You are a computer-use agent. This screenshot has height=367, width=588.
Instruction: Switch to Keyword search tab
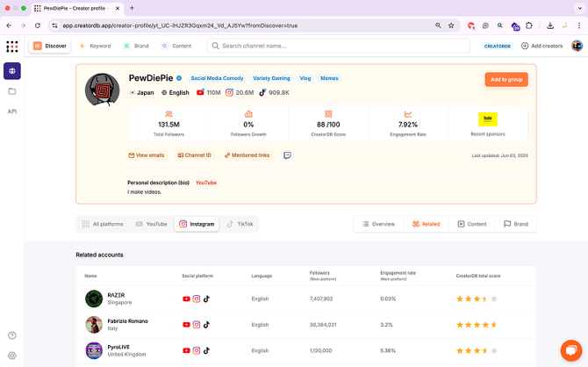(95, 46)
